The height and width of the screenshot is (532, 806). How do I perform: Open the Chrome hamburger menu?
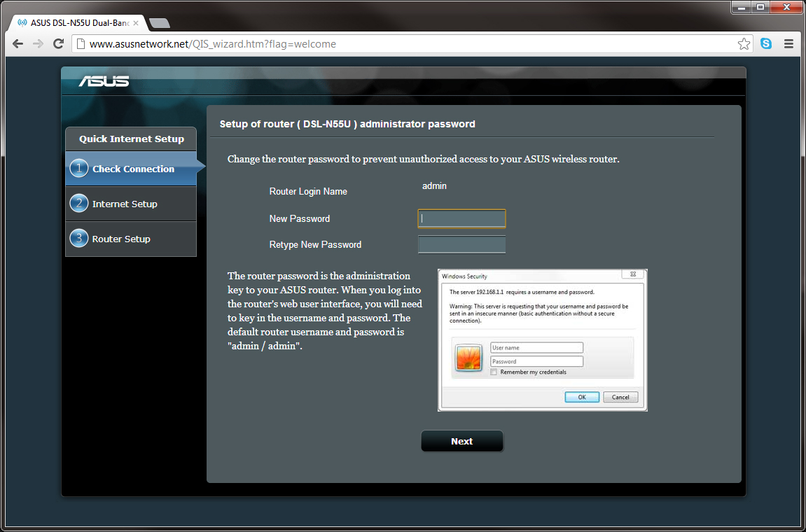788,43
